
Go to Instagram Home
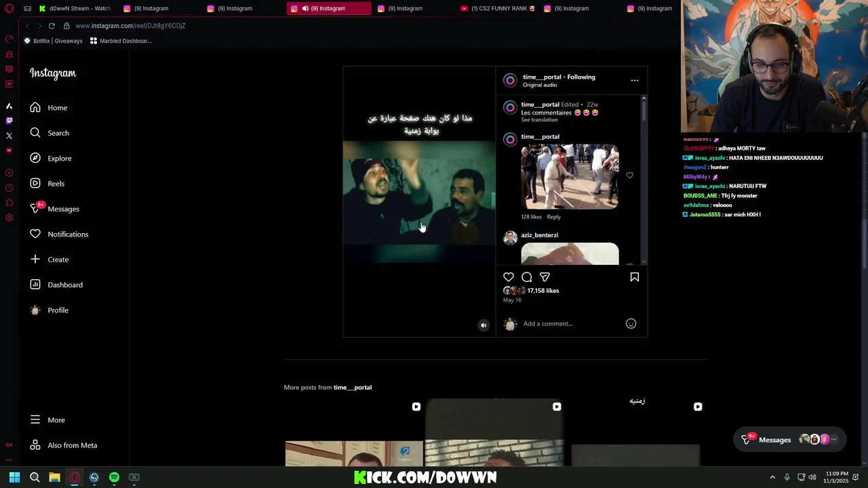(x=49, y=108)
